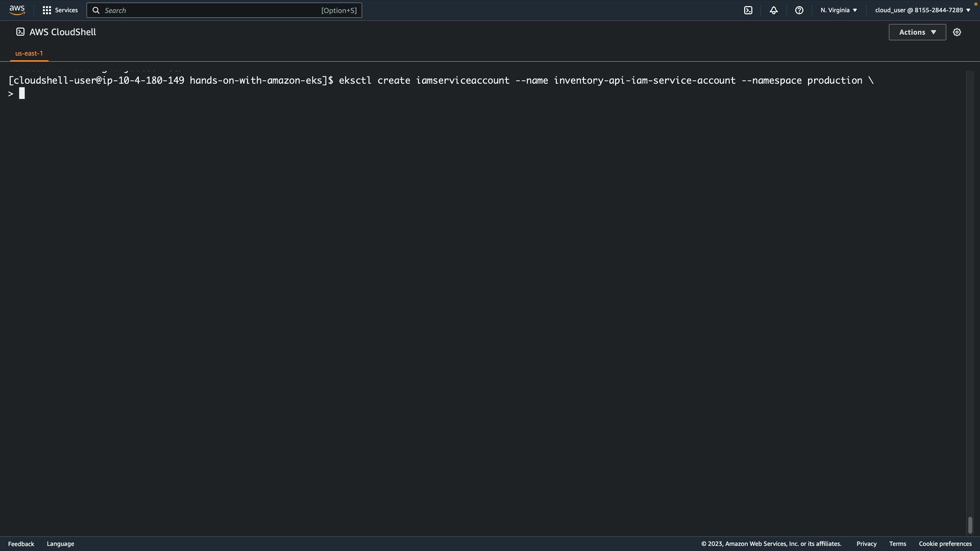
Task: Open the Actions dropdown button
Action: pos(917,32)
